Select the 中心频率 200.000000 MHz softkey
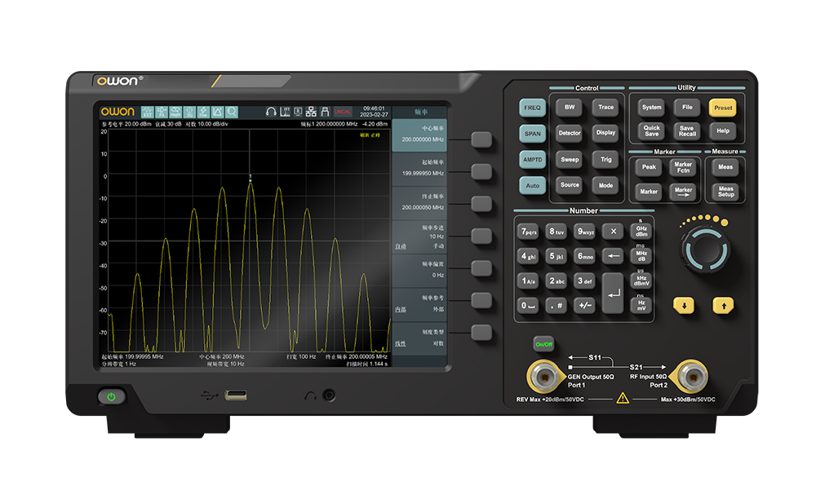816x504 pixels. [419, 135]
